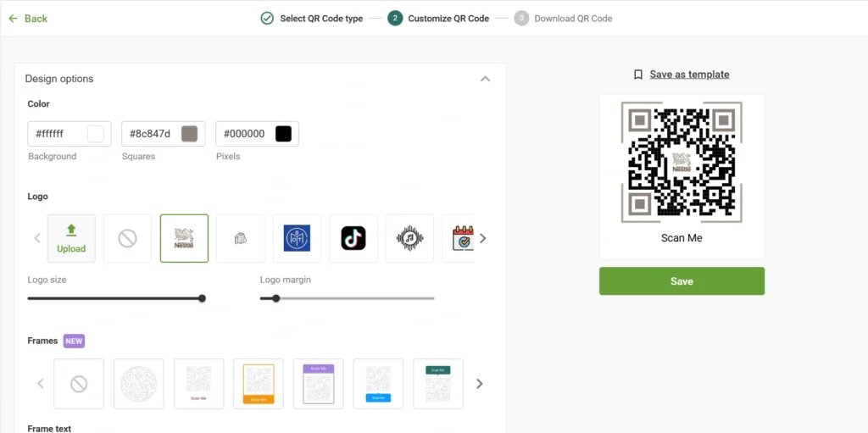Click the Design options heading
868x433 pixels.
point(59,79)
